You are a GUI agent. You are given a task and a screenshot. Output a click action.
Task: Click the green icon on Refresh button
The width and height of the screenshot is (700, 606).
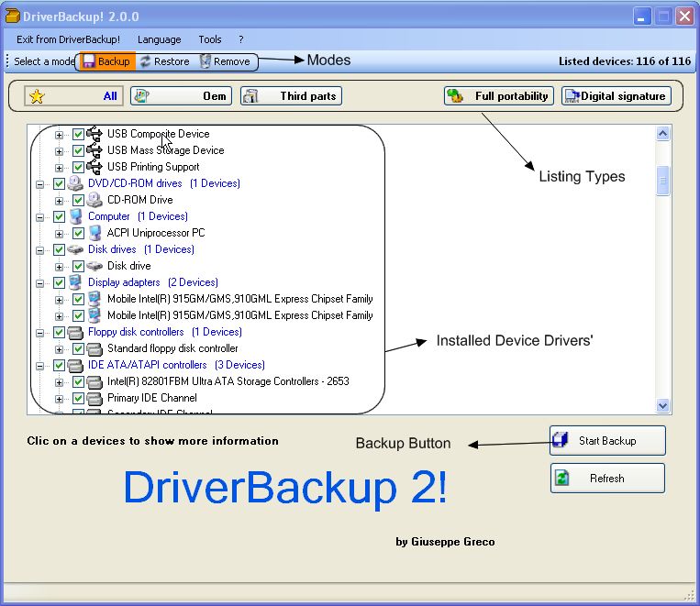pos(562,478)
